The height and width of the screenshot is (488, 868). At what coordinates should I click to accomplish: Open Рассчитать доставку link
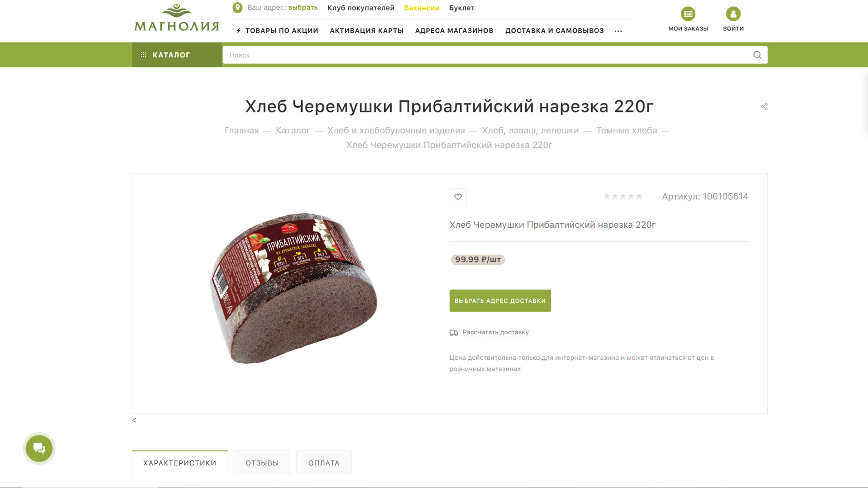coord(495,332)
